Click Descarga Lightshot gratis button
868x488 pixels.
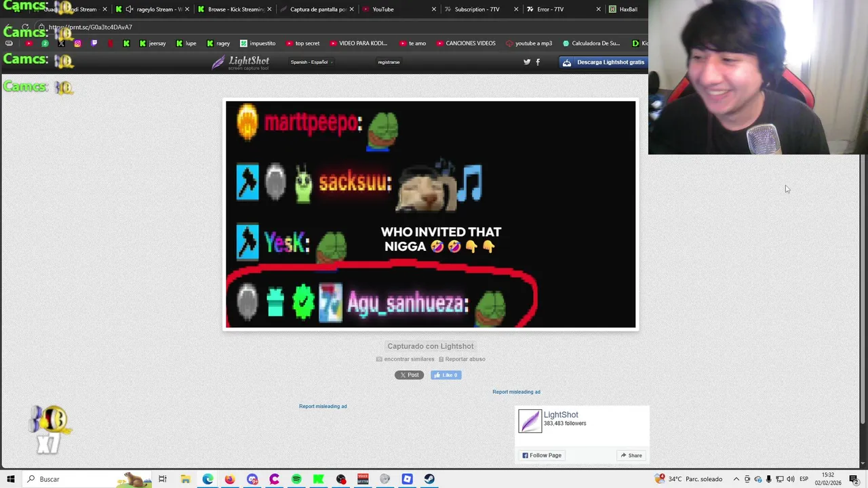click(x=604, y=62)
